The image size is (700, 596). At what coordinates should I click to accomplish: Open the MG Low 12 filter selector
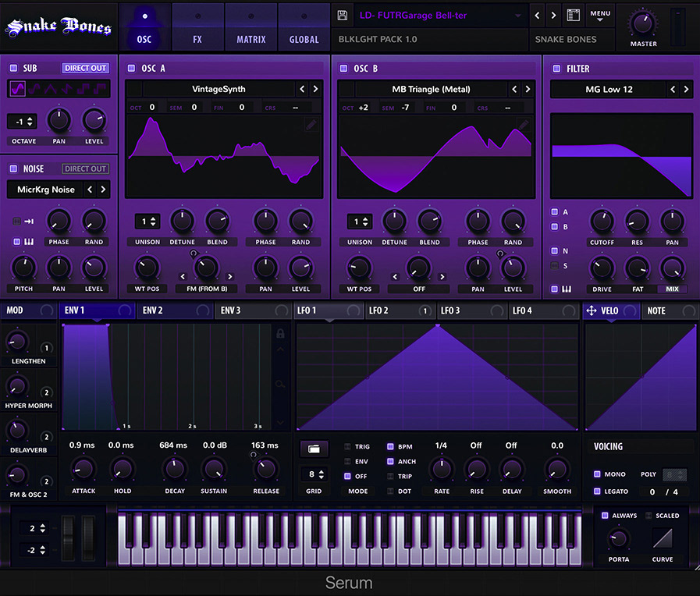click(x=609, y=90)
